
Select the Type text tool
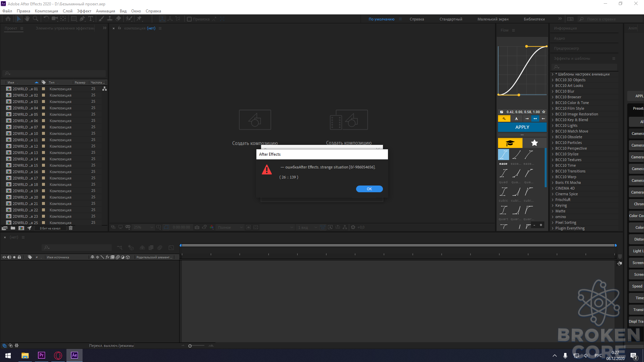point(90,19)
